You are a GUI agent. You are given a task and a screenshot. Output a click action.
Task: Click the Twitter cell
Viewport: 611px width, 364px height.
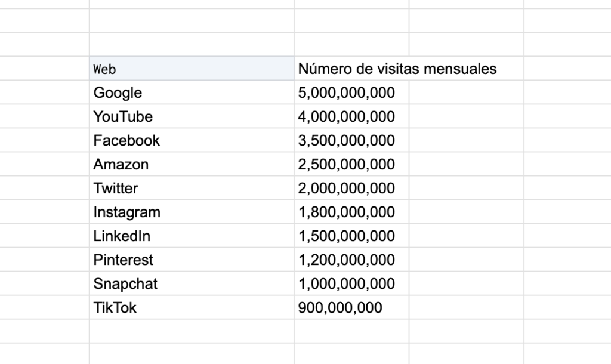(x=192, y=188)
